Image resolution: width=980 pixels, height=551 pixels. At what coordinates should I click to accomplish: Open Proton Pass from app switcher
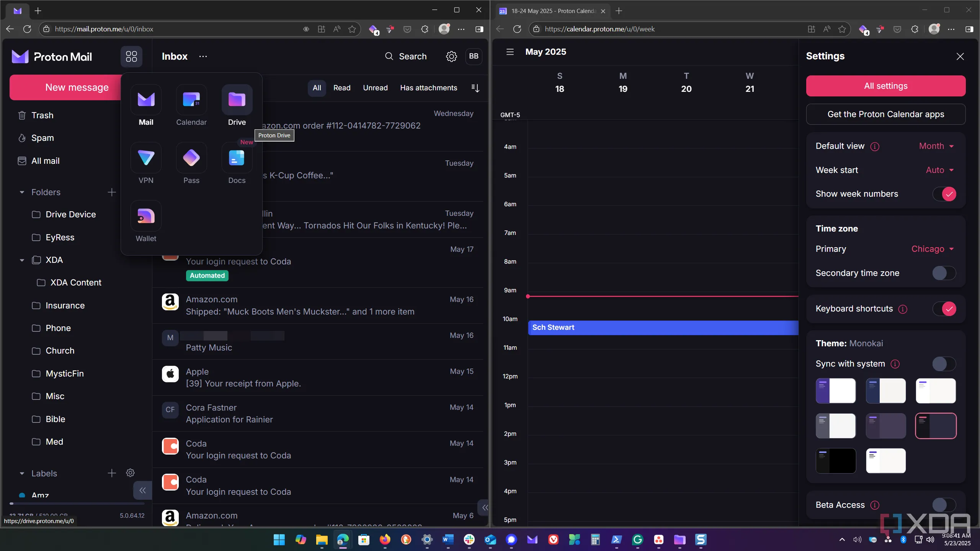coord(191,163)
